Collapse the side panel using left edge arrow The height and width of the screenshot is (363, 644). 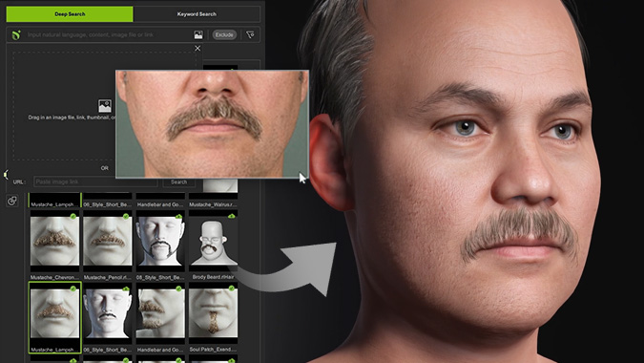click(x=6, y=175)
